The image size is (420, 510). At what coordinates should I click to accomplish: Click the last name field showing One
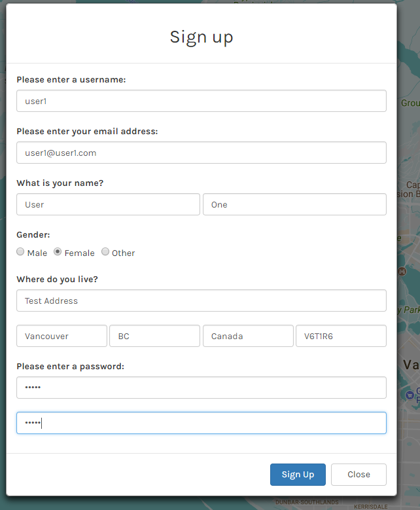294,204
